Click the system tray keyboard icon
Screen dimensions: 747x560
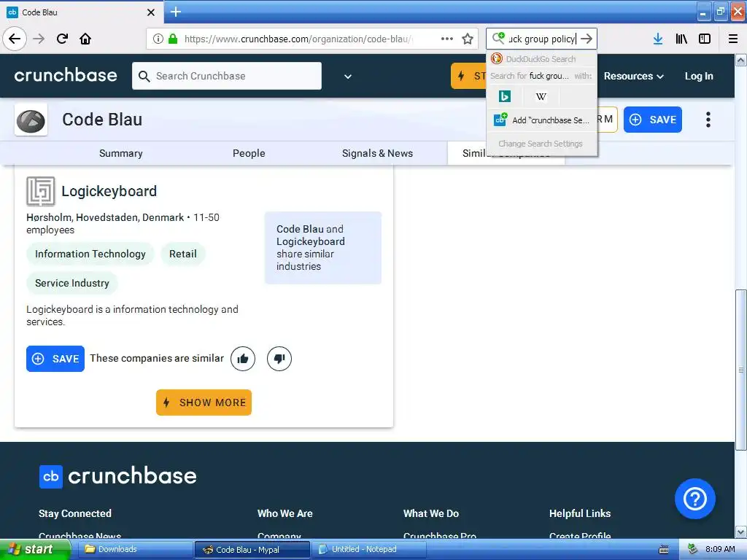663,550
